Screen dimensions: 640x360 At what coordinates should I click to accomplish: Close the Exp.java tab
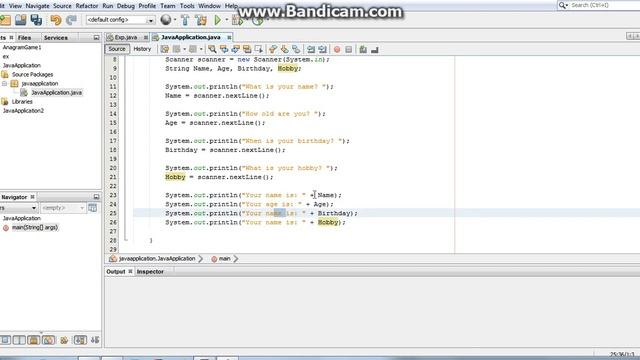[146, 38]
